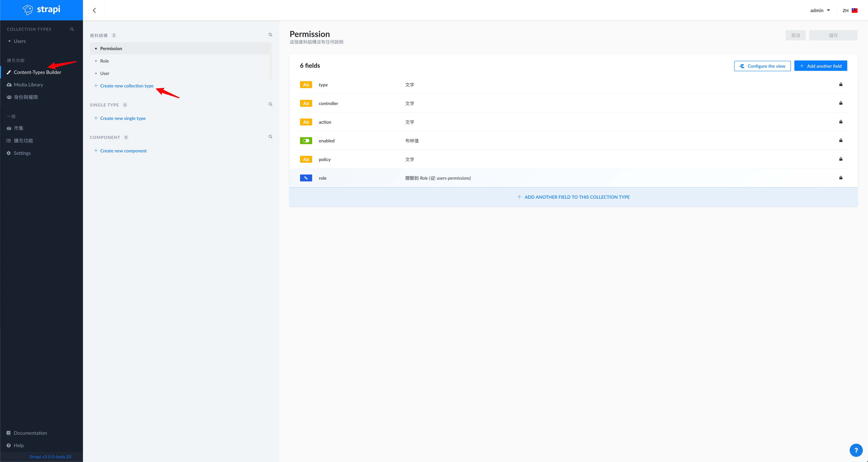
Task: Open Media Library from the sidebar
Action: click(28, 84)
